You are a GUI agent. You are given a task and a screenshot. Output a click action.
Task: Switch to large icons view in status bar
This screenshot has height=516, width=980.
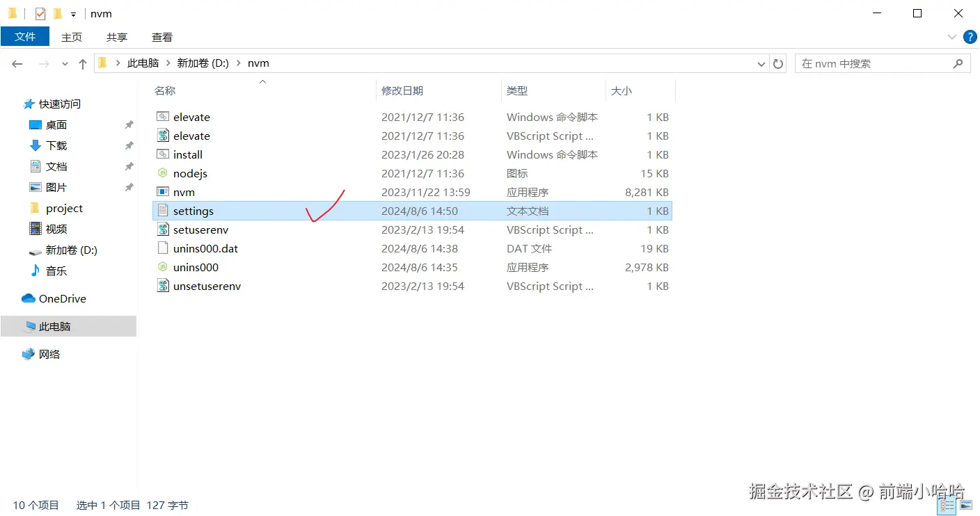(965, 506)
